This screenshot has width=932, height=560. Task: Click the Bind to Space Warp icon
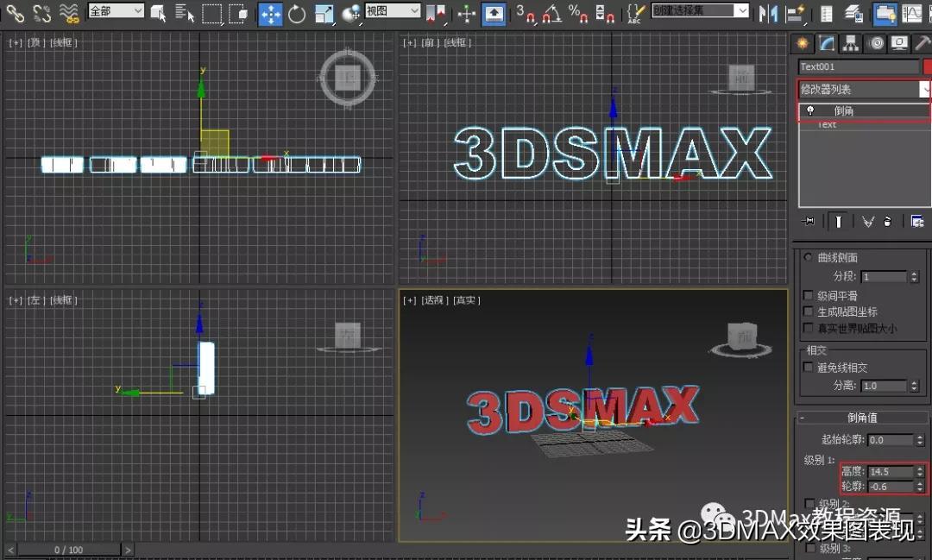click(69, 12)
